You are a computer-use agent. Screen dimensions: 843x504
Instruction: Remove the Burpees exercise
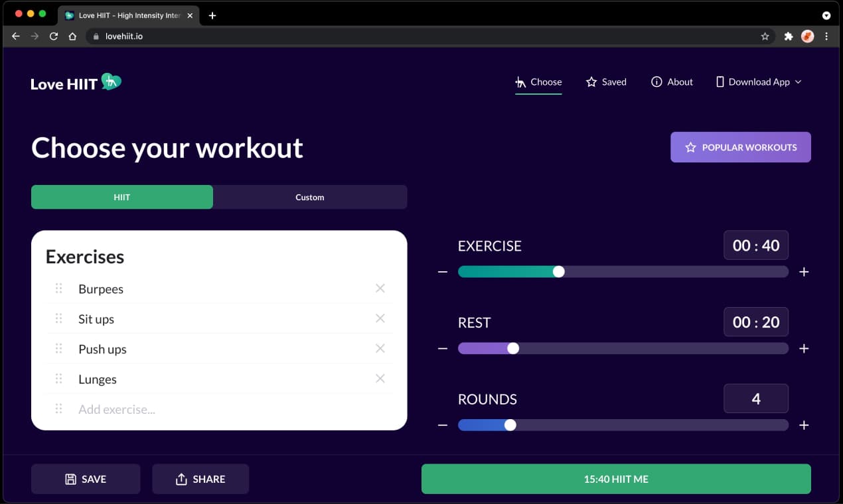tap(380, 288)
